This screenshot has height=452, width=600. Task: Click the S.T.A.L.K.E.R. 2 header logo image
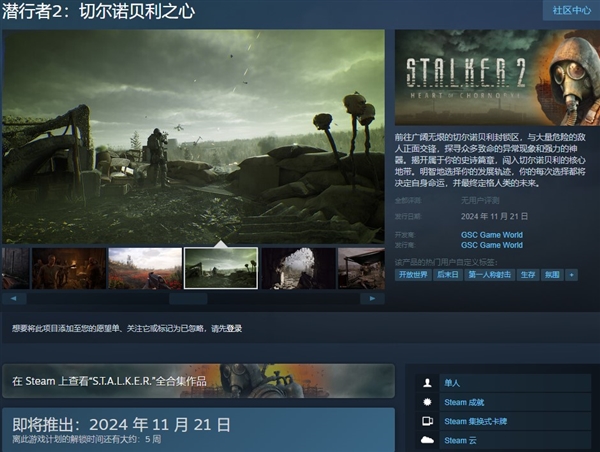click(x=495, y=76)
